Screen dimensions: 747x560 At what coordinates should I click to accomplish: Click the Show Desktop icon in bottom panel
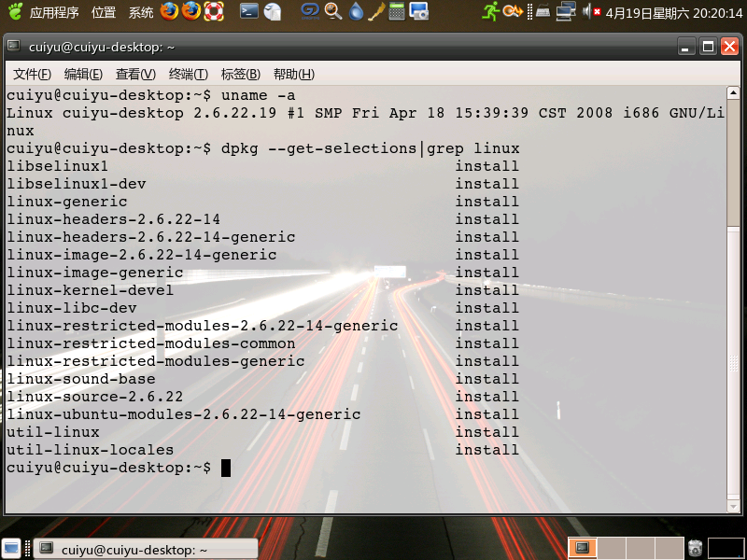click(11, 549)
